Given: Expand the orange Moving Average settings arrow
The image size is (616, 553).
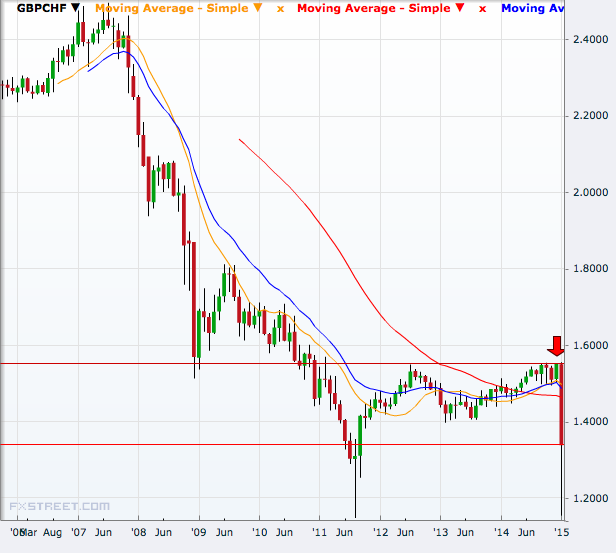Looking at the screenshot, I should tap(257, 7).
